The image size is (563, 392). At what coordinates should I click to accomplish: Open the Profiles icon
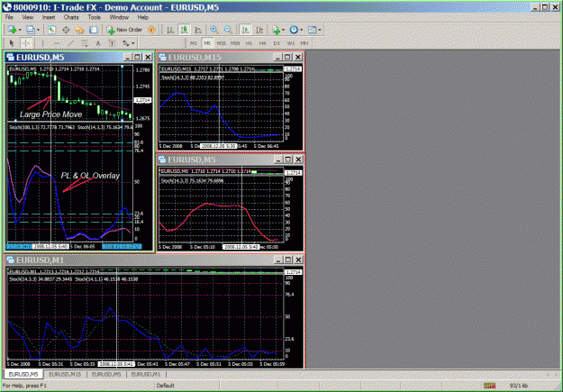pos(30,30)
